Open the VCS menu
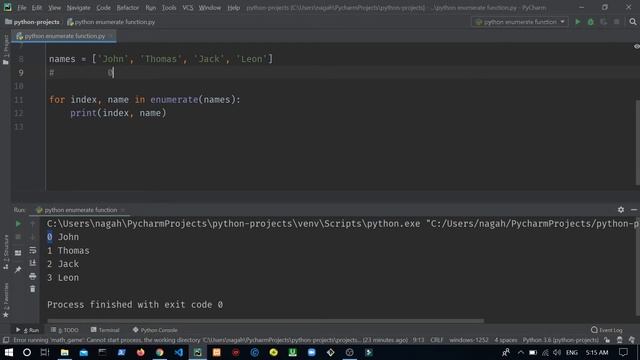Viewport: 640px width, 360px height. [x=188, y=8]
